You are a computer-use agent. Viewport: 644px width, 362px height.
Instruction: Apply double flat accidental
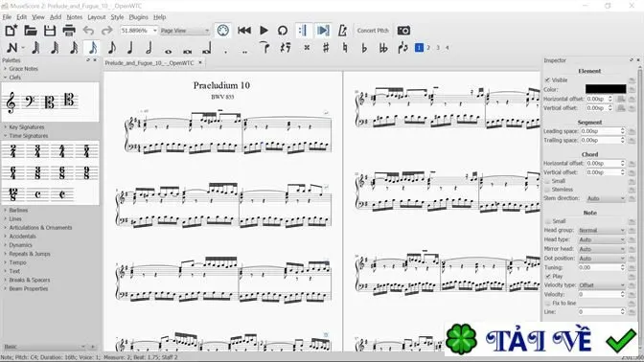(x=383, y=48)
